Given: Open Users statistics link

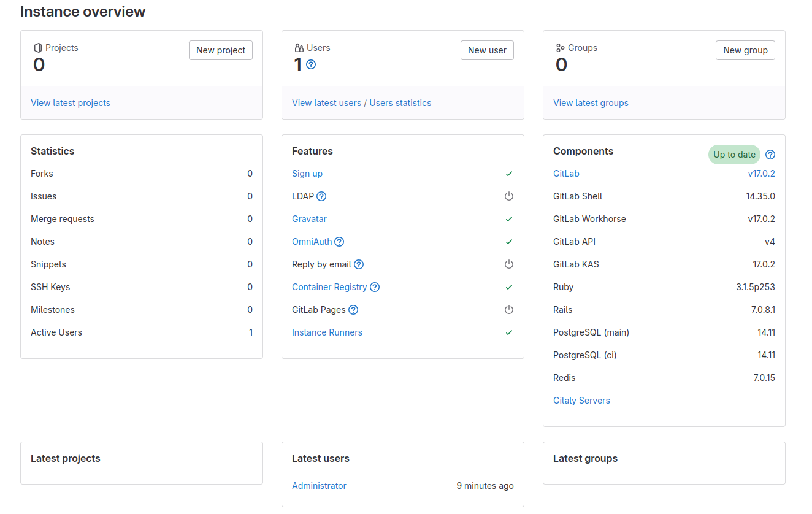Looking at the screenshot, I should coord(400,103).
